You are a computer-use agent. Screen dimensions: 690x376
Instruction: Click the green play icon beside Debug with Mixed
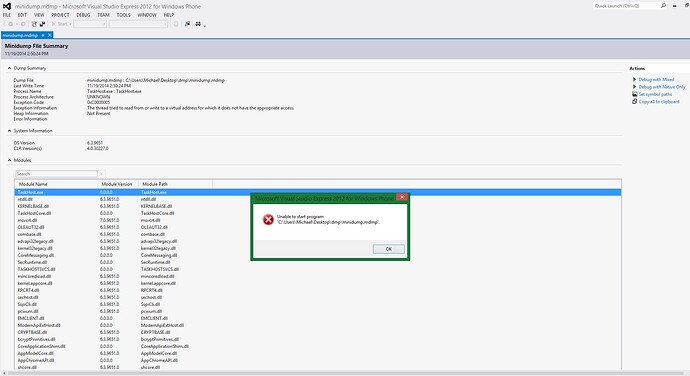tap(634, 79)
